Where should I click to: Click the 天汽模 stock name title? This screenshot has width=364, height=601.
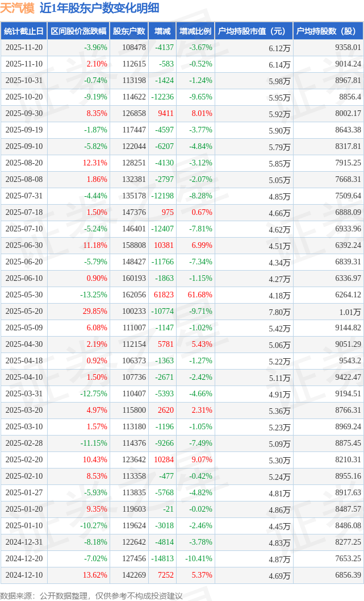(x=18, y=8)
